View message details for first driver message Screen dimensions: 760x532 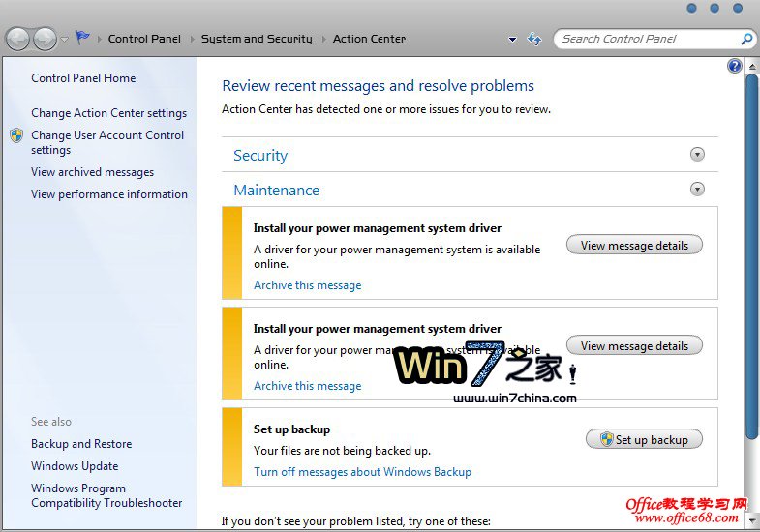(x=634, y=246)
